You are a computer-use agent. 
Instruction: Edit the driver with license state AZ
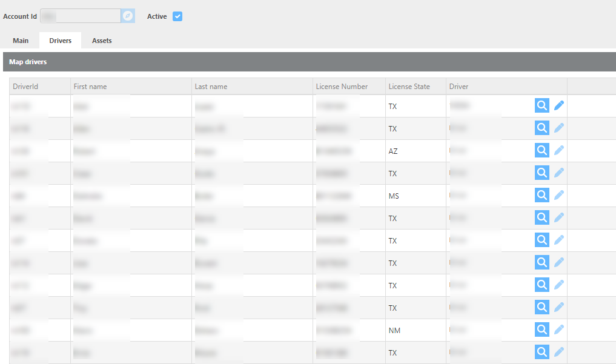(x=559, y=150)
